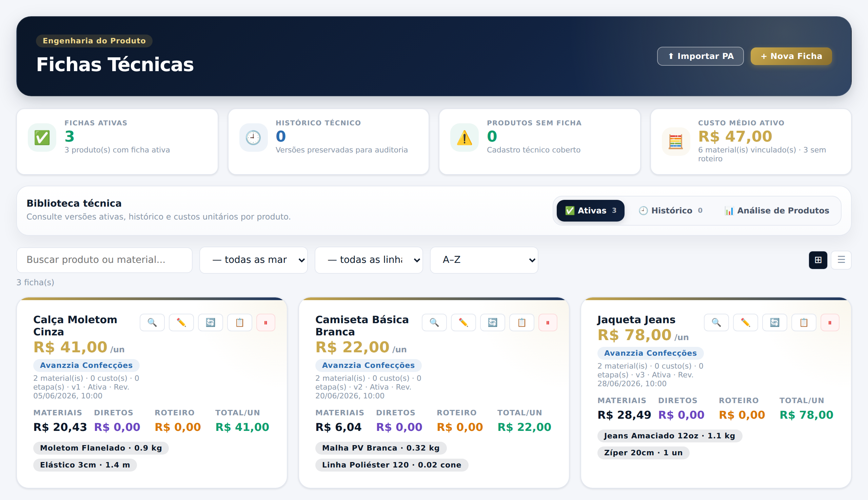
Task: Click the Produtos Sem Ficha warning icon
Action: click(464, 138)
